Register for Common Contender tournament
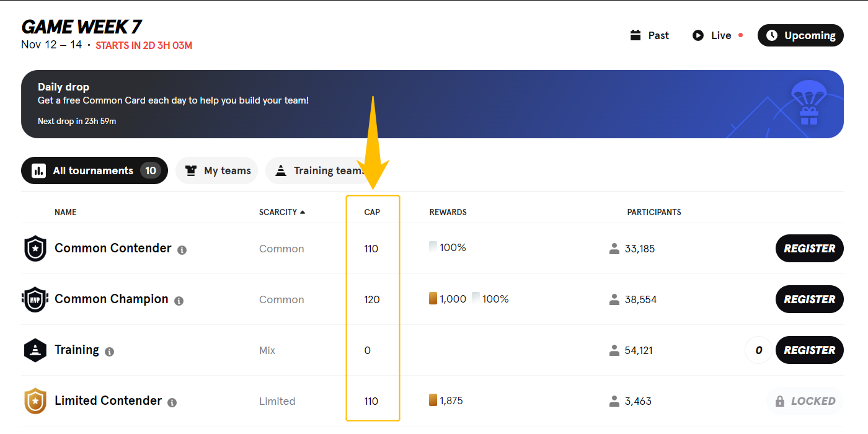This screenshot has height=434, width=868. 810,249
